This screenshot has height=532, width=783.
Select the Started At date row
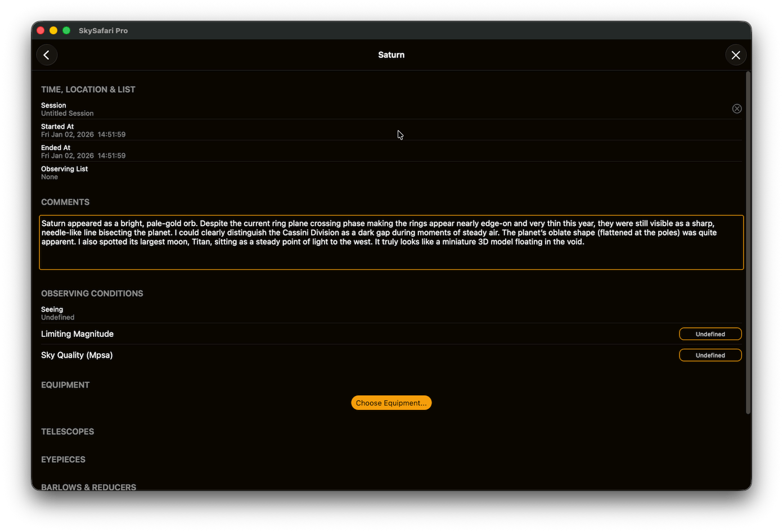tap(391, 130)
